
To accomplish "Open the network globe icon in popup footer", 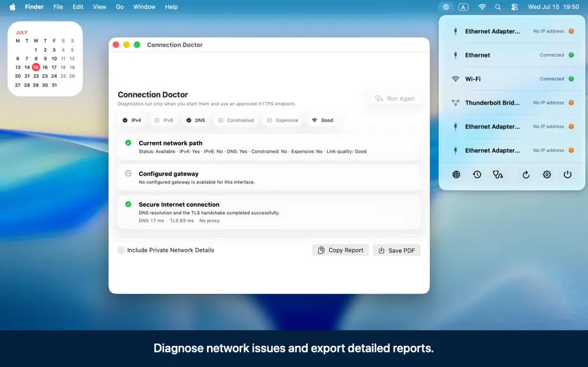I will [456, 175].
